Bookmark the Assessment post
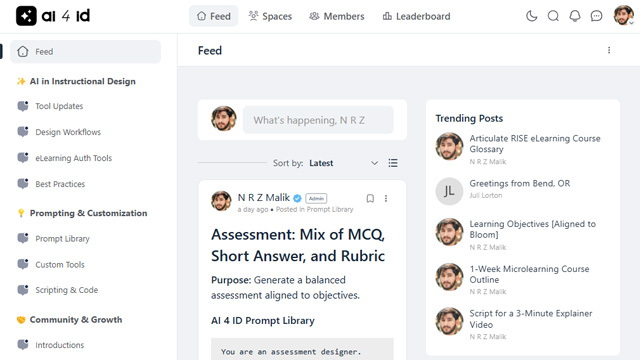Image resolution: width=640 pixels, height=360 pixels. [370, 198]
